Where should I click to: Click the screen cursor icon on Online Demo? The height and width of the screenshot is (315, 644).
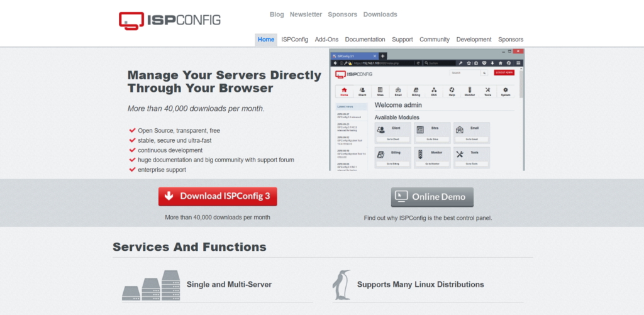(401, 196)
